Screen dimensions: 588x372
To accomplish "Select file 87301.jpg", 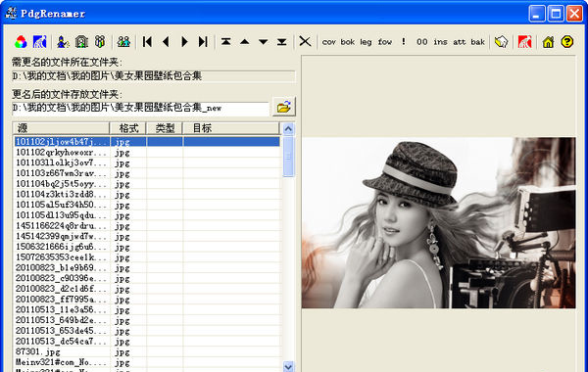I will (147, 351).
